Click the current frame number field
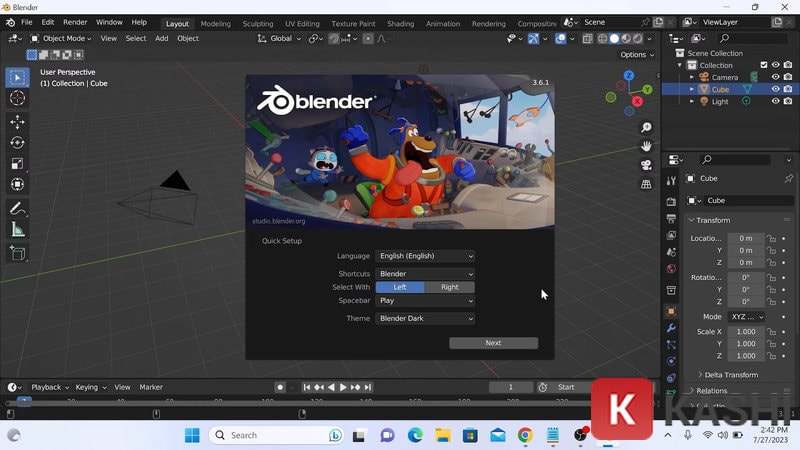This screenshot has width=800, height=450. [510, 387]
